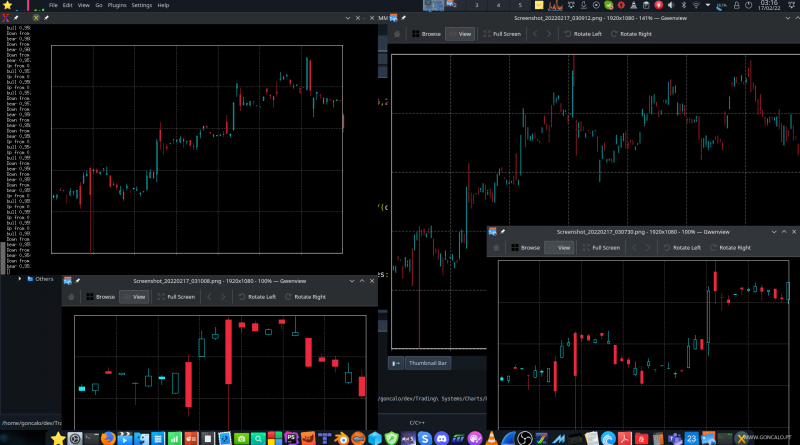
Task: Expand the Others folder in the tree
Action: 19,278
